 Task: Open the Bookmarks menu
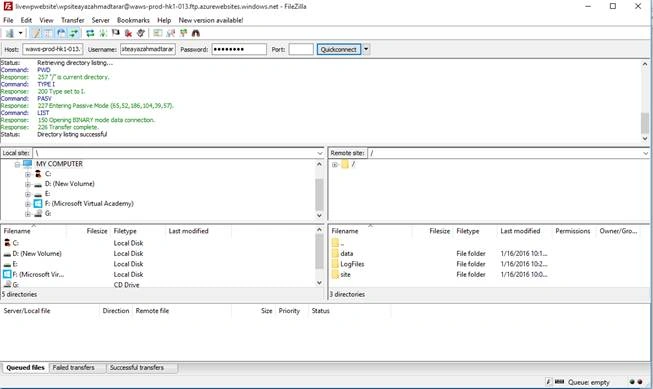point(133,20)
